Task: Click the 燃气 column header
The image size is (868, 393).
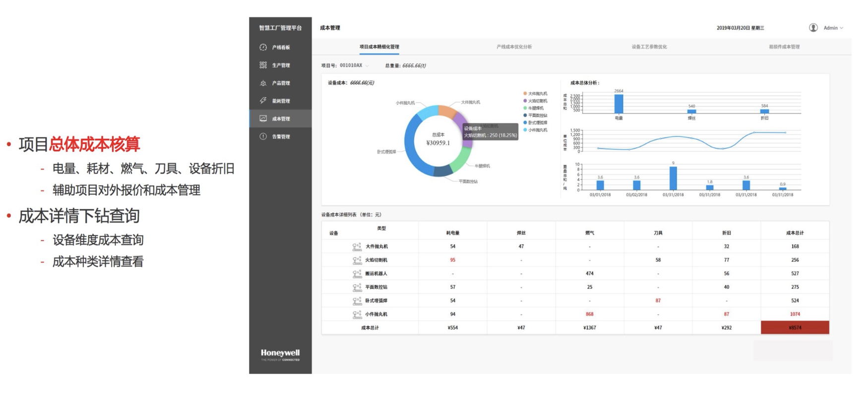Action: point(590,233)
